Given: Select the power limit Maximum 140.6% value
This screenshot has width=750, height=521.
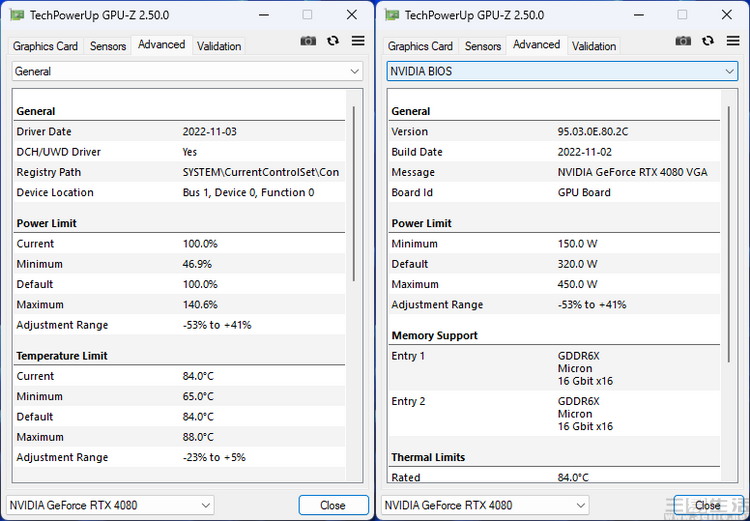Looking at the screenshot, I should tap(200, 305).
